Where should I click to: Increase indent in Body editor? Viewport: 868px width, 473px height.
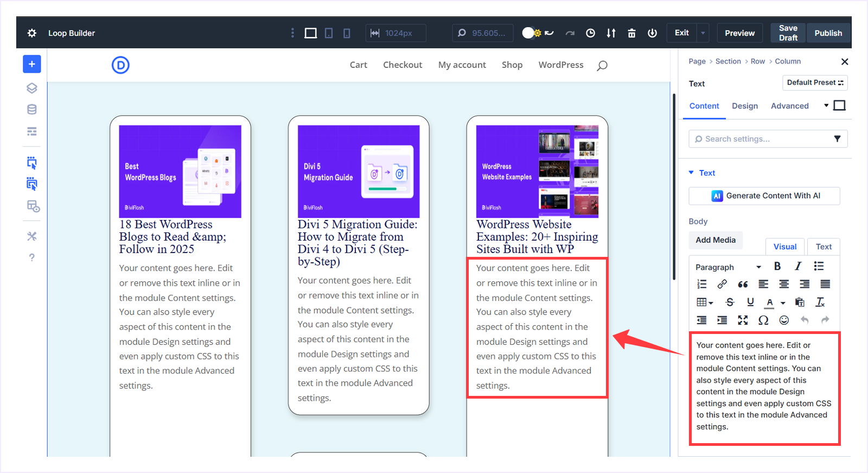click(722, 320)
